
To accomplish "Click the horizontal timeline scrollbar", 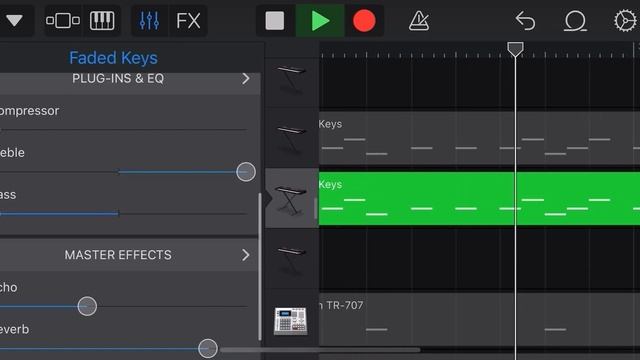I will point(320,350).
